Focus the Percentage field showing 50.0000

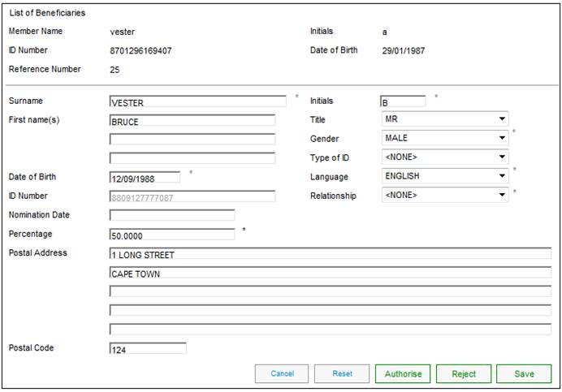point(171,235)
